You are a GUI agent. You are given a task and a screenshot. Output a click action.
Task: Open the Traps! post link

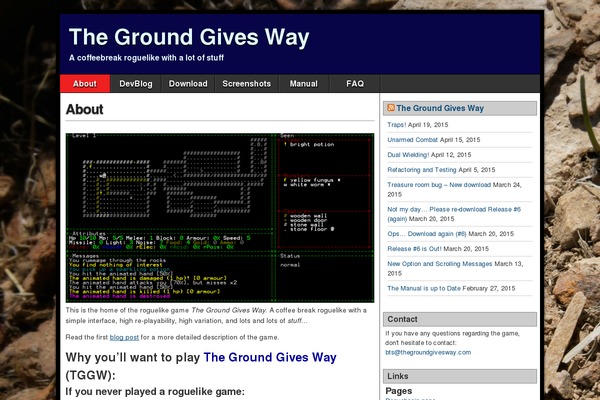(396, 125)
